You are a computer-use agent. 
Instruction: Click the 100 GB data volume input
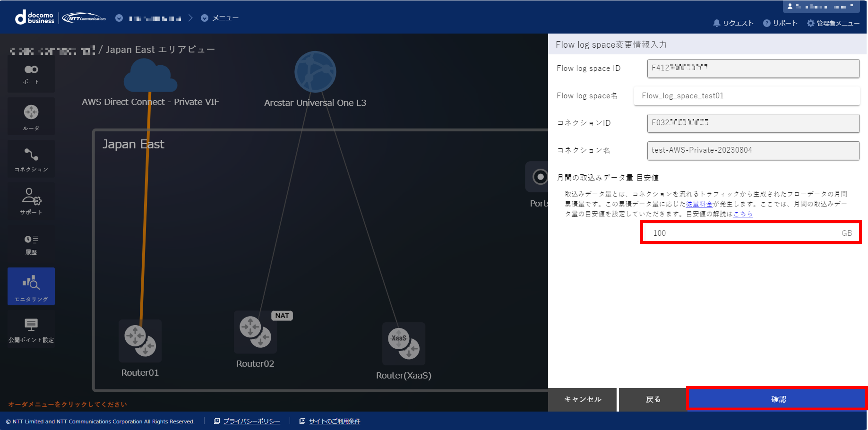point(751,232)
